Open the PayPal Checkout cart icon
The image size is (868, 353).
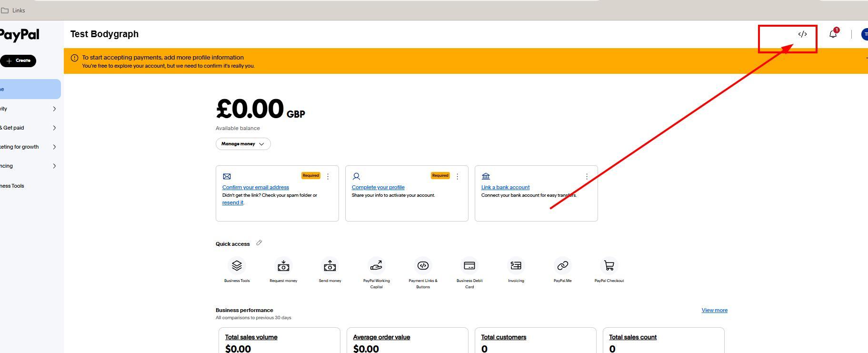click(609, 266)
